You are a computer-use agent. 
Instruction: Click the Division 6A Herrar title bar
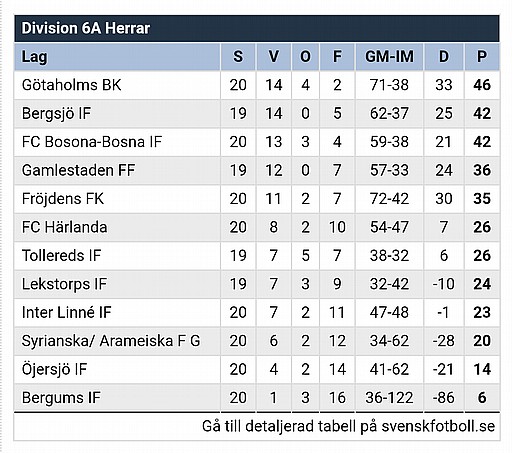coord(257,28)
